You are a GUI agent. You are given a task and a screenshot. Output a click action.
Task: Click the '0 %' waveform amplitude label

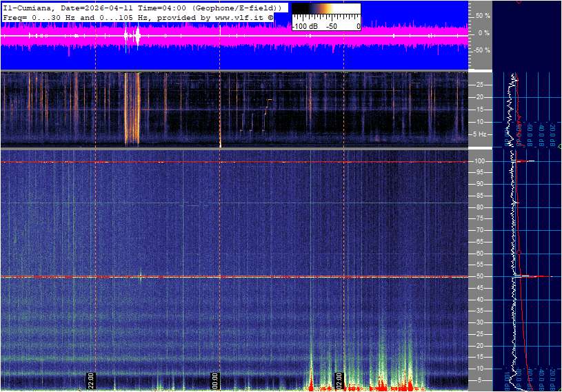484,33
